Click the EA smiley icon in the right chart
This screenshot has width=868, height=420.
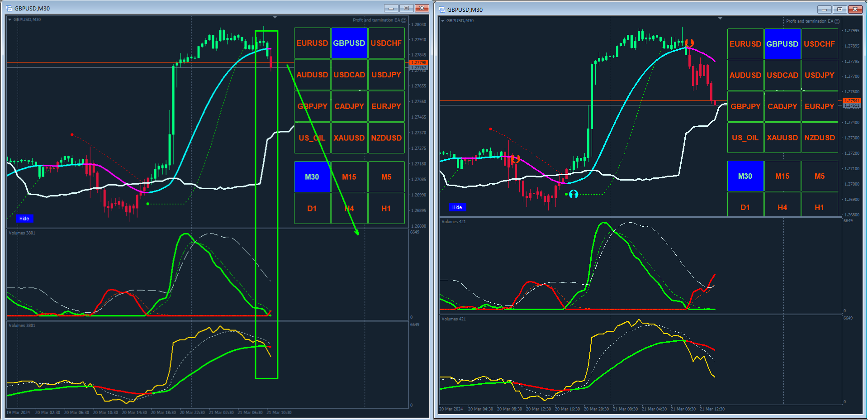[837, 21]
